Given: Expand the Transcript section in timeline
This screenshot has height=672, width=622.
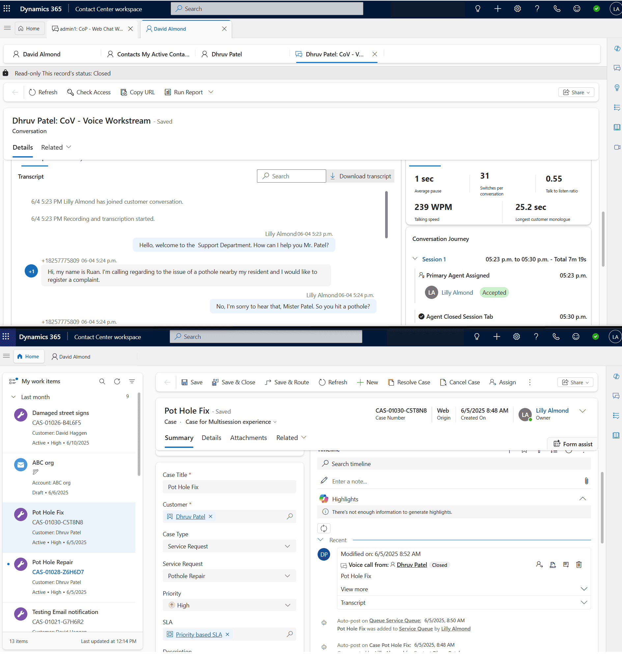Looking at the screenshot, I should click(584, 602).
